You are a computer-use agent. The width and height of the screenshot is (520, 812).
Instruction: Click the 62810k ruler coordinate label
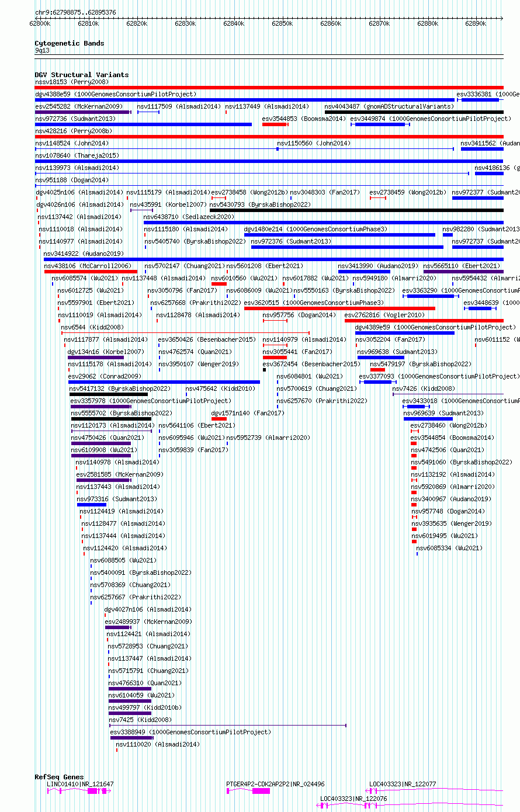click(88, 23)
